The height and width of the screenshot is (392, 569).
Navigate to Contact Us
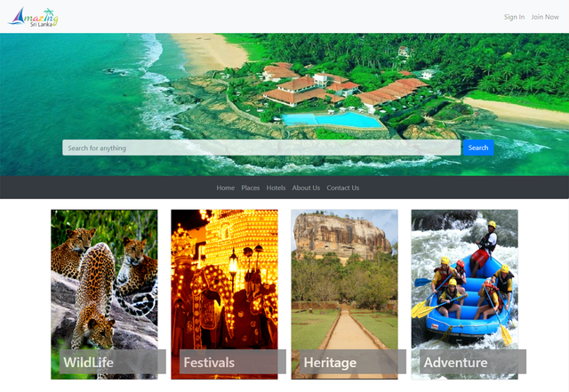(x=343, y=188)
